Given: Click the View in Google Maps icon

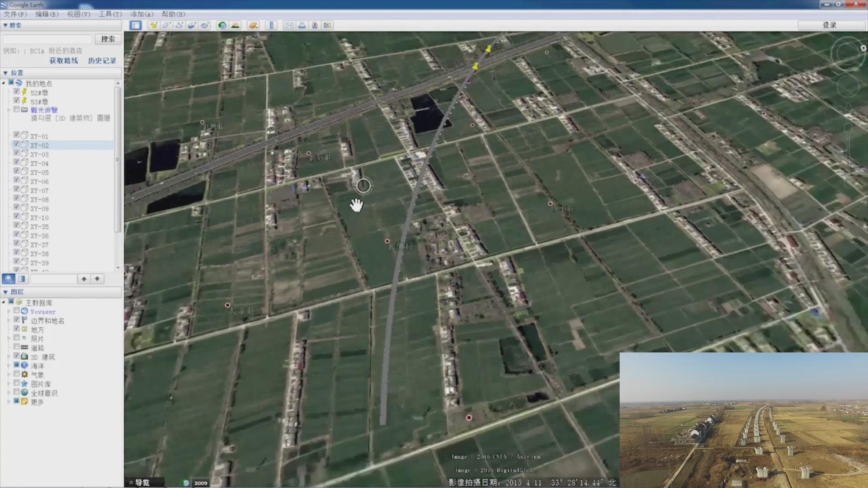Looking at the screenshot, I should click(x=327, y=25).
